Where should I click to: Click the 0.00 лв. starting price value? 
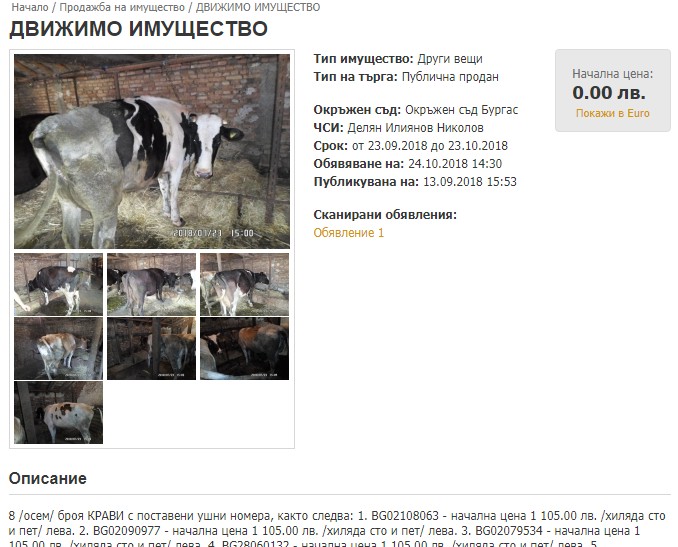[609, 93]
